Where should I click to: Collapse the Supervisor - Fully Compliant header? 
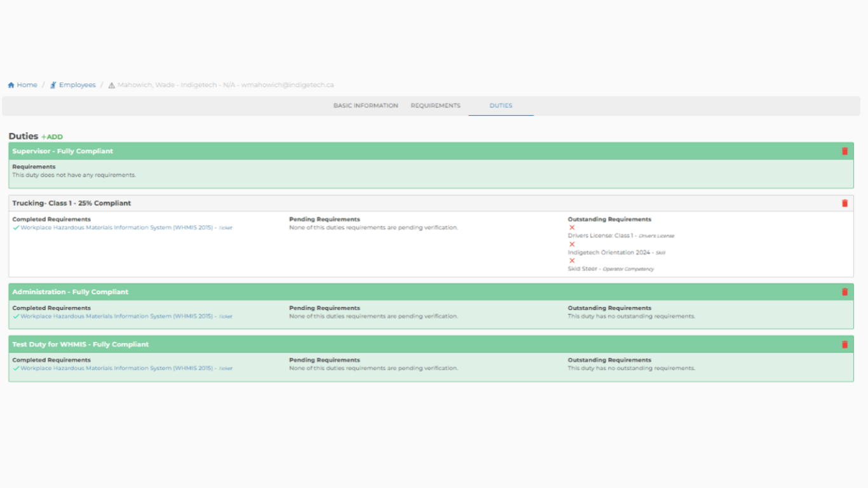(62, 151)
